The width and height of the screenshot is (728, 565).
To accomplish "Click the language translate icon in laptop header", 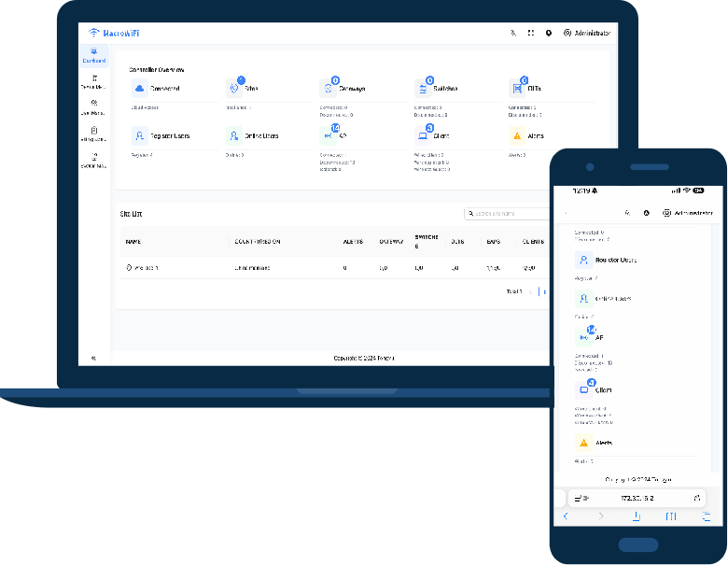I will [512, 33].
